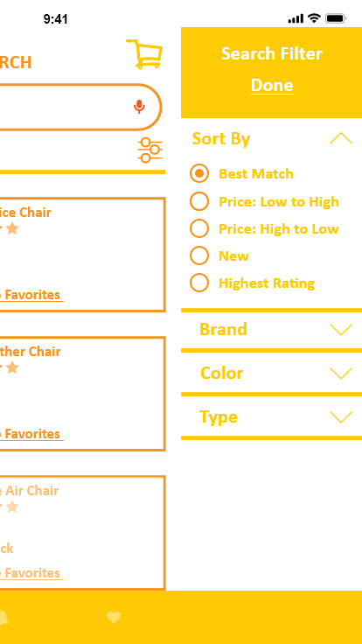Collapse the Sort By section chevron

[341, 138]
